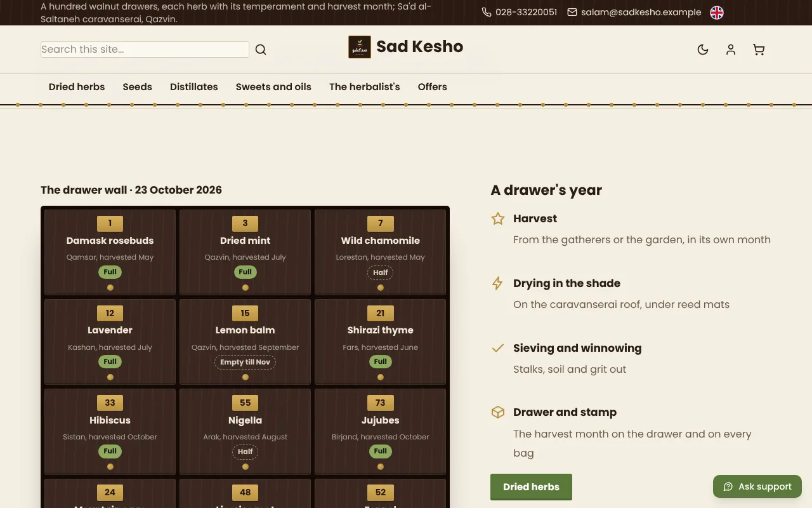The height and width of the screenshot is (508, 812).
Task: Open The herbalist's menu item
Action: pos(365,87)
